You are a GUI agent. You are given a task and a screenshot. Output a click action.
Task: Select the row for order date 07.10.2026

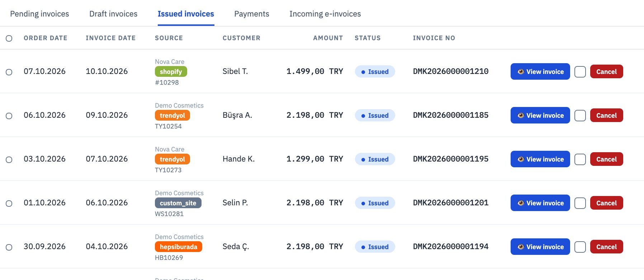click(x=9, y=72)
